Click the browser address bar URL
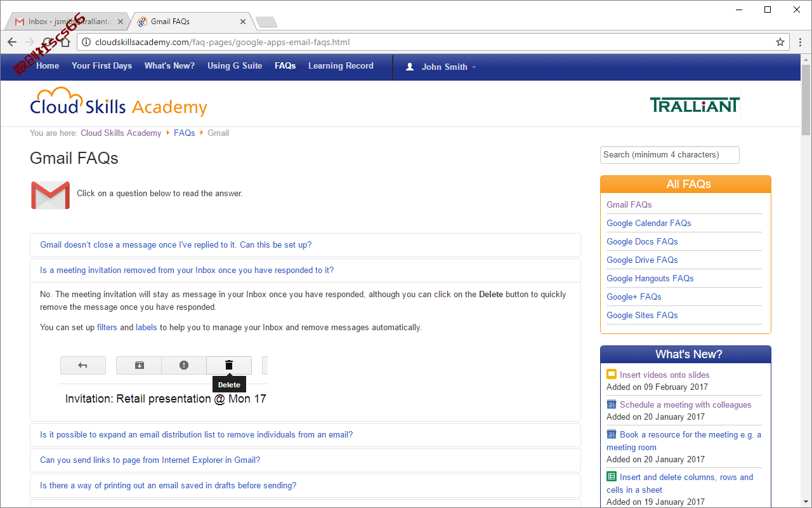The image size is (812, 508). pos(222,43)
